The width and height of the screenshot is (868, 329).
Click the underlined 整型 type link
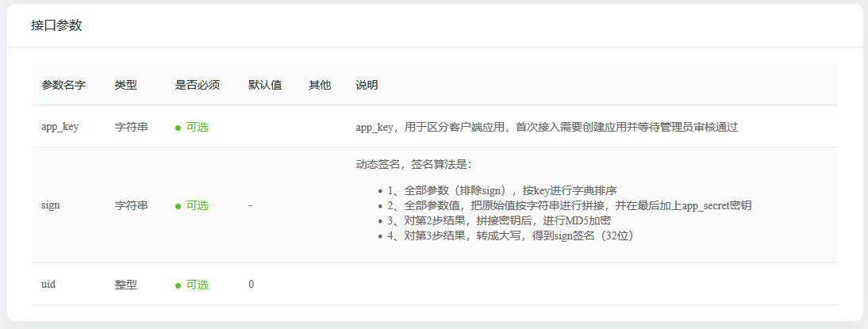pyautogui.click(x=125, y=285)
